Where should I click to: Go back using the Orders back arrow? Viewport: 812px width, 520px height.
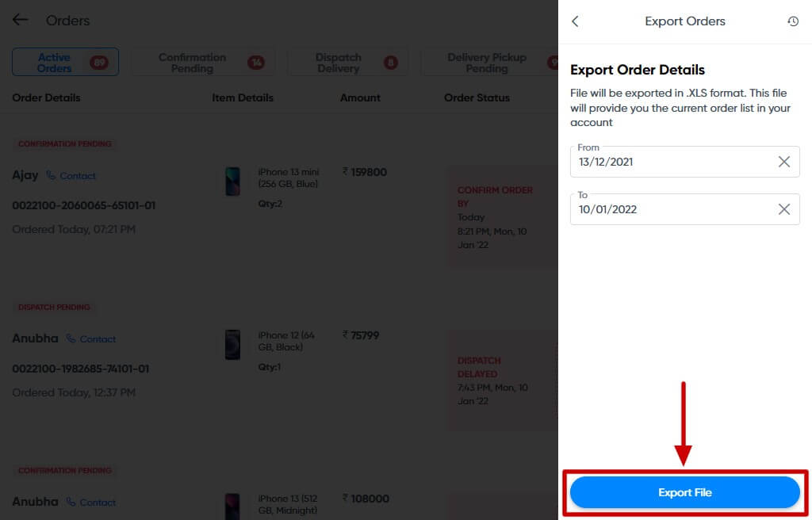pyautogui.click(x=19, y=20)
